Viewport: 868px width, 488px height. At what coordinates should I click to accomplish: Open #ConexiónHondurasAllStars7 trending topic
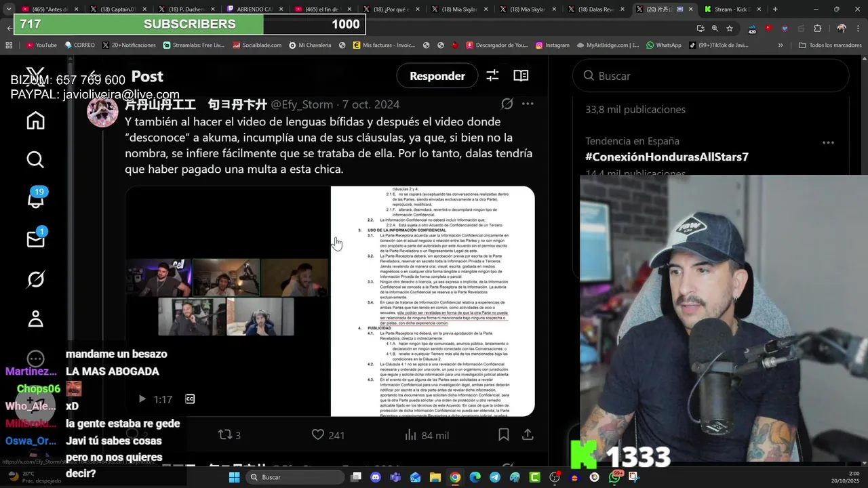[667, 157]
